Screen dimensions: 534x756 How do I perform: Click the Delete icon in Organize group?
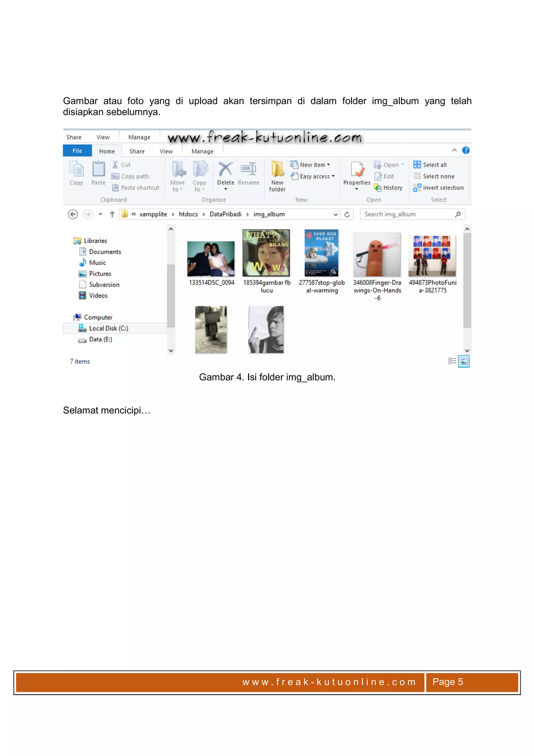coord(225,169)
